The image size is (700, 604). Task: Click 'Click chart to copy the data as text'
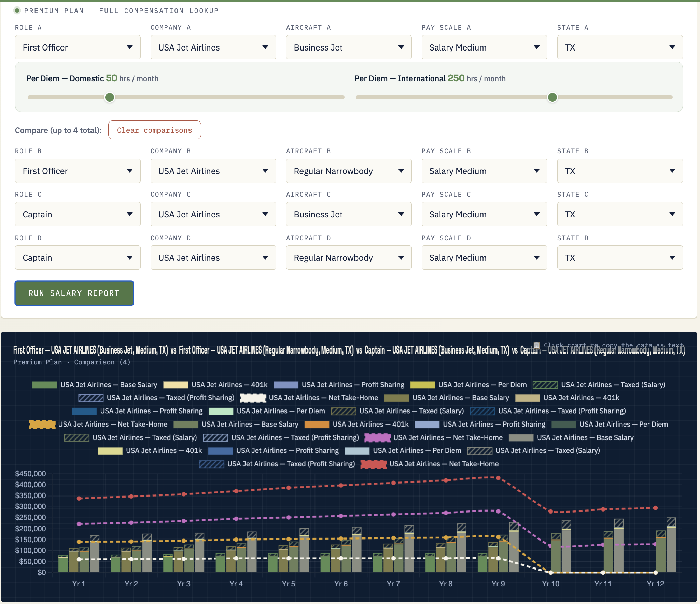point(614,345)
